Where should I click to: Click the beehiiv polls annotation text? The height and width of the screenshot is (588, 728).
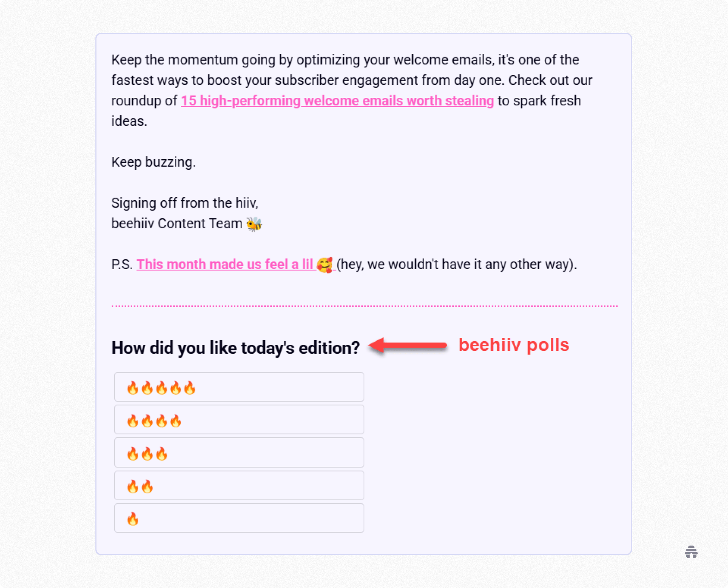click(x=514, y=345)
